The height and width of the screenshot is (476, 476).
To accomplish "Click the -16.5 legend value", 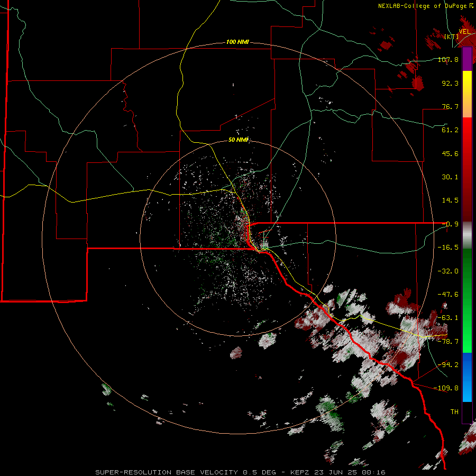I will 448,248.
